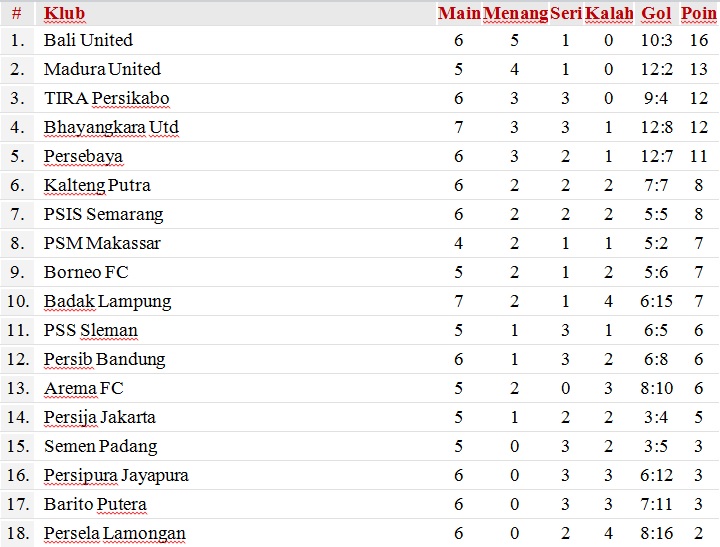Image resolution: width=720 pixels, height=547 pixels.
Task: Select the Bali United club name
Action: pyautogui.click(x=88, y=40)
